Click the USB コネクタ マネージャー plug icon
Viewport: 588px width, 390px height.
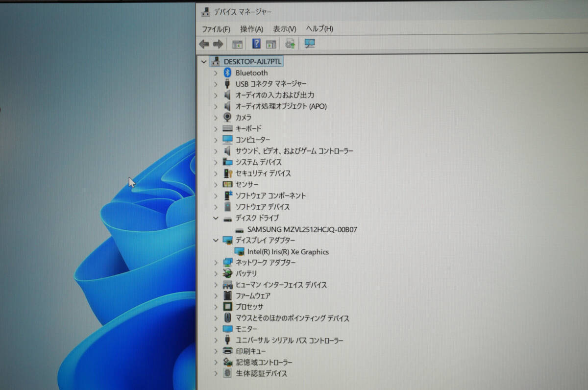(x=227, y=84)
